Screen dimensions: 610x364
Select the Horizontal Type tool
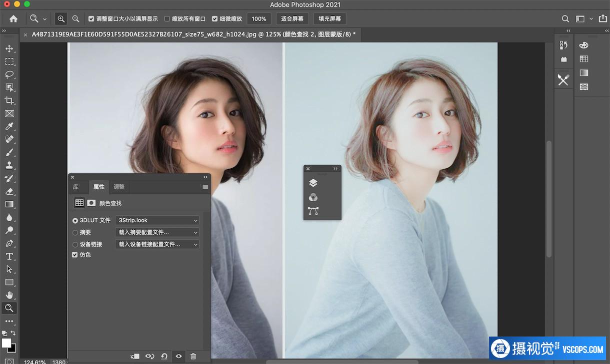pyautogui.click(x=9, y=256)
